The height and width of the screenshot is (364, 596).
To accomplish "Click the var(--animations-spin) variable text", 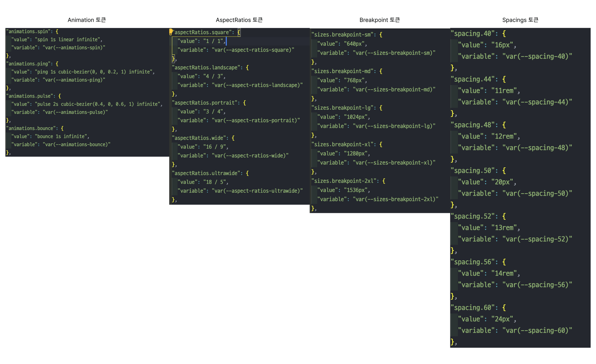I will point(74,48).
